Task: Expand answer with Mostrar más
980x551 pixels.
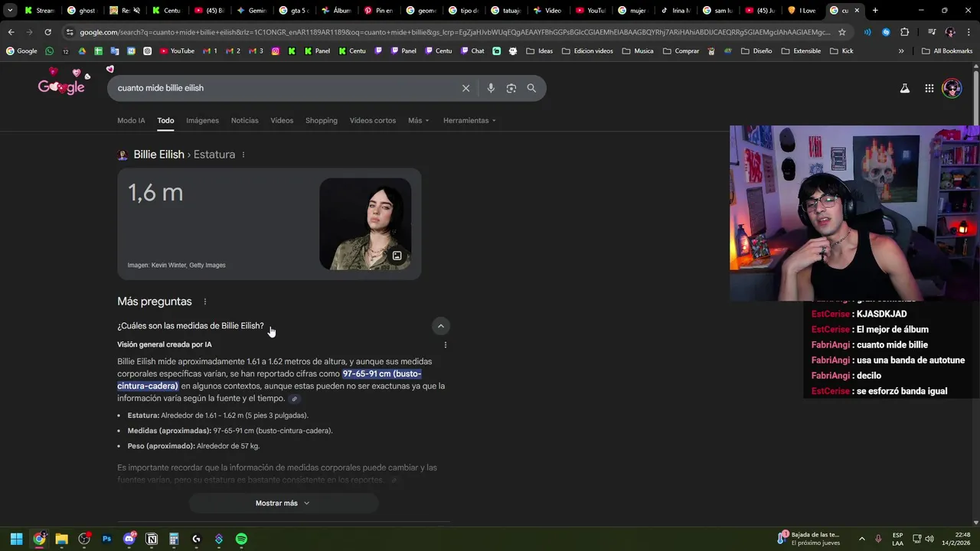Action: 283,503
